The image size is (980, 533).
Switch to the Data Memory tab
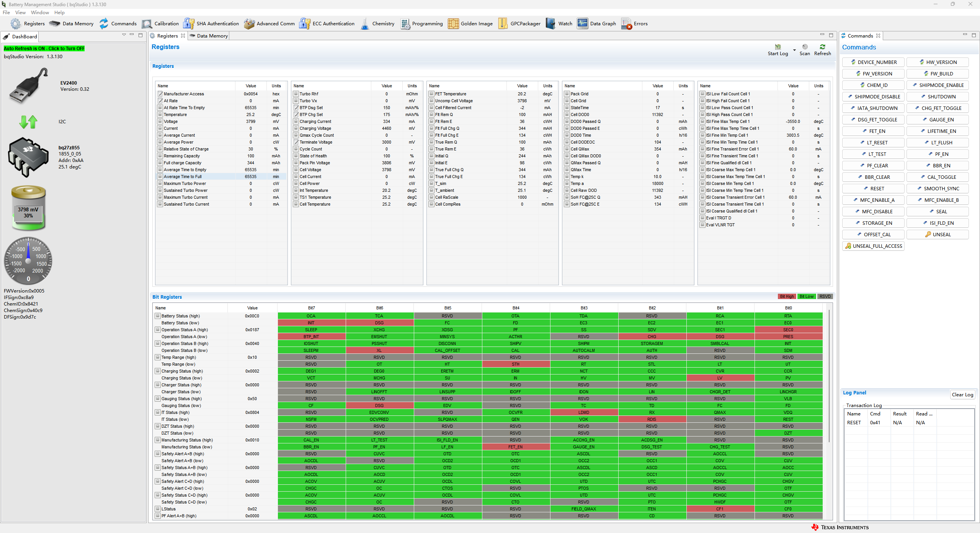click(x=209, y=36)
